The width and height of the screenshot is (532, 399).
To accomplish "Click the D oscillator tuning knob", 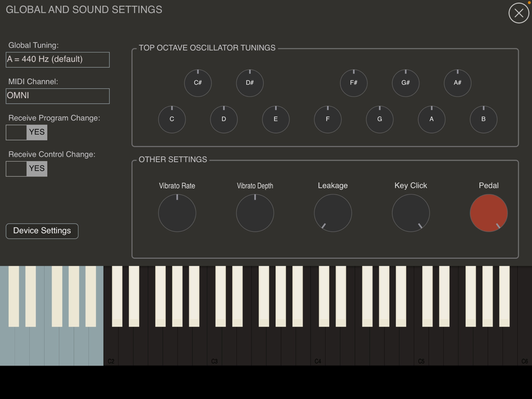I will 223,119.
